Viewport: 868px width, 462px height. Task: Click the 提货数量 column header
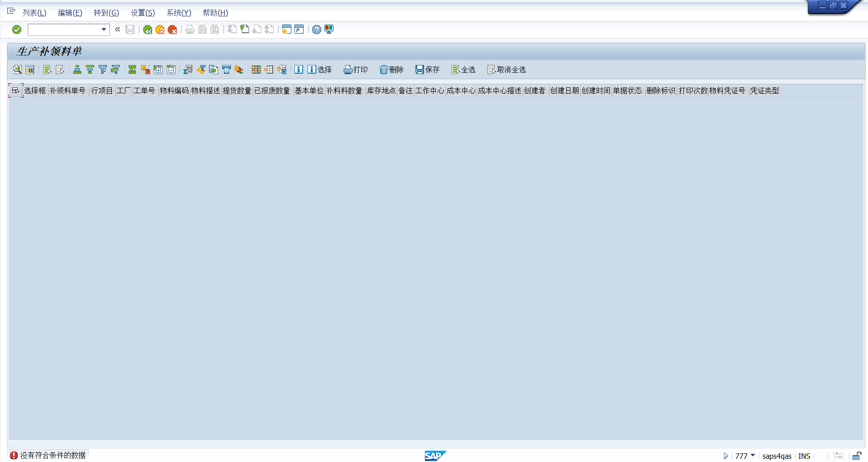pyautogui.click(x=237, y=90)
